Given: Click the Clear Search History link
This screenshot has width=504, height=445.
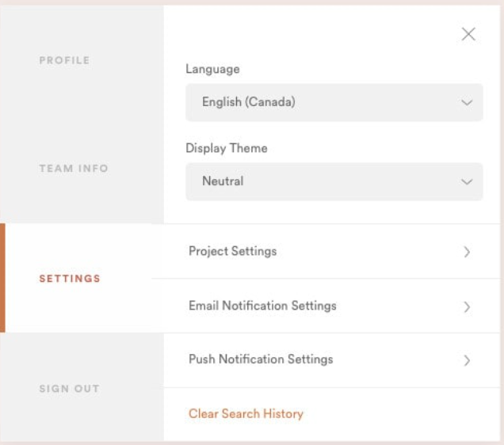Looking at the screenshot, I should 246,413.
